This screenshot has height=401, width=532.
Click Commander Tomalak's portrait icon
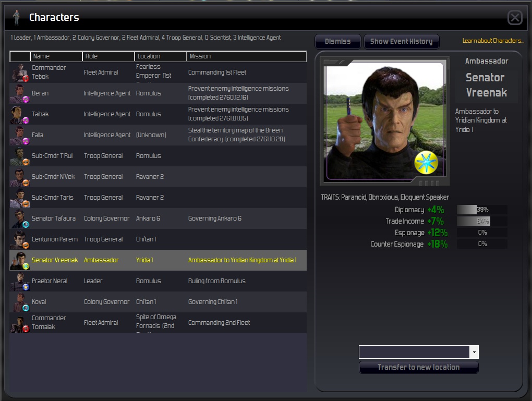coord(20,323)
